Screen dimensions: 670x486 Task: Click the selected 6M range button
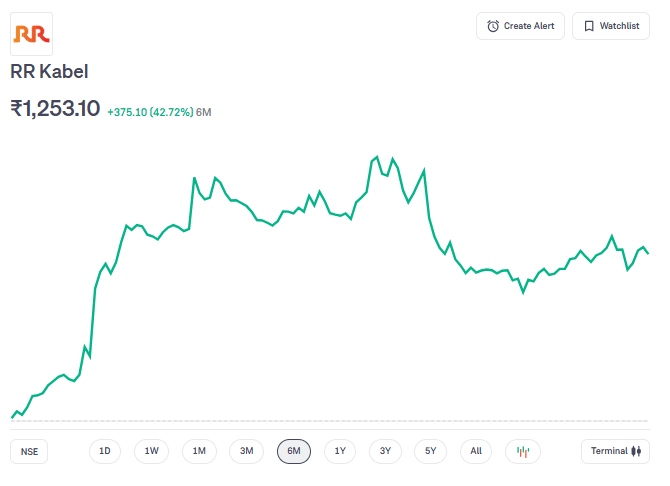coord(294,451)
